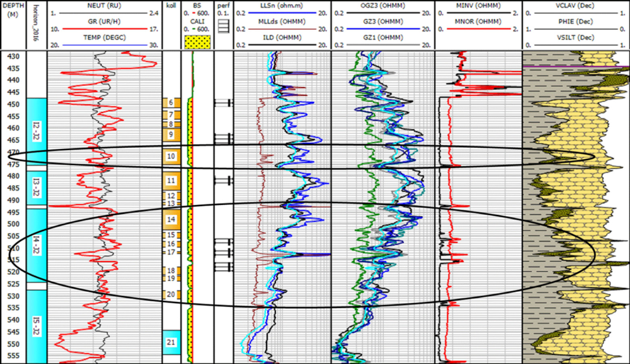The image size is (630, 364).
Task: Select collector interval box 10
Action: tap(171, 156)
